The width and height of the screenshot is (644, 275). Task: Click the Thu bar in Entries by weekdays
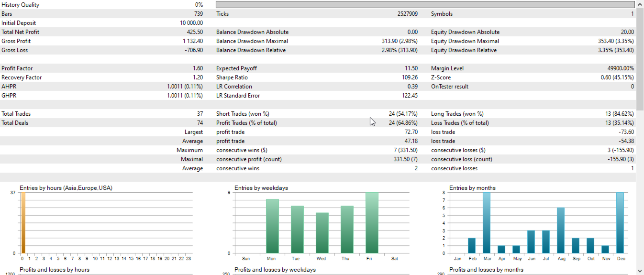[x=347, y=230]
